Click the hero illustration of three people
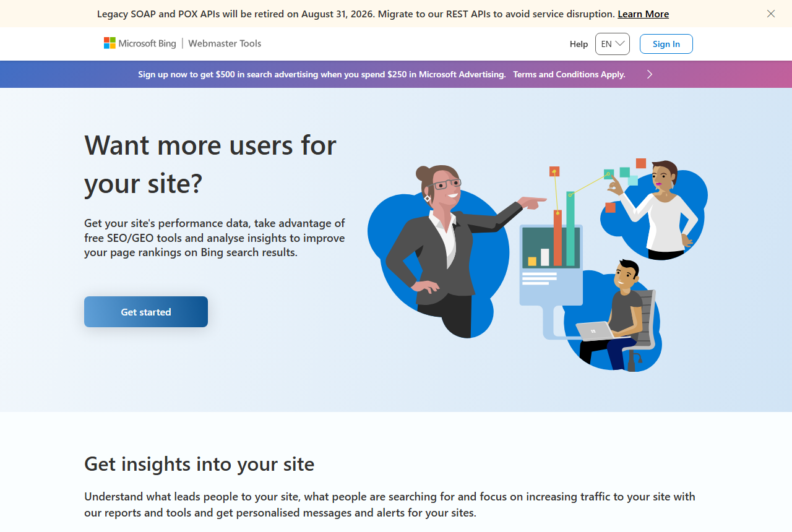 (538, 265)
